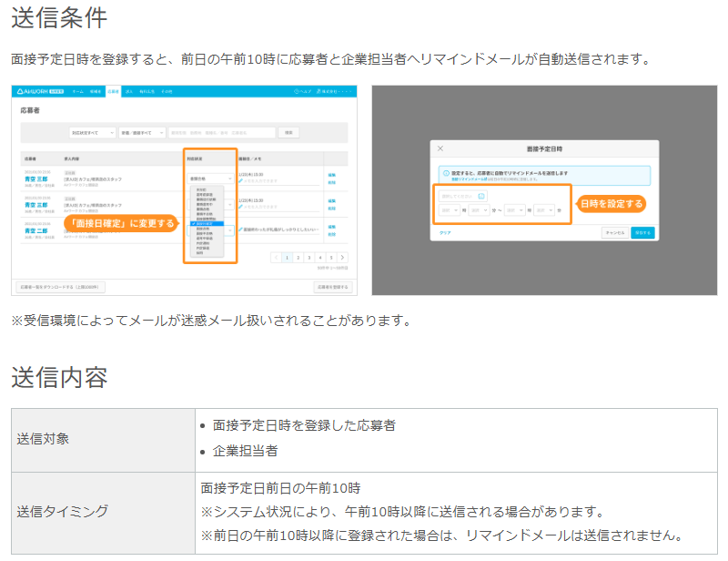Click the blue save button in the dialog
Screen dimensions: 728x561
click(642, 232)
